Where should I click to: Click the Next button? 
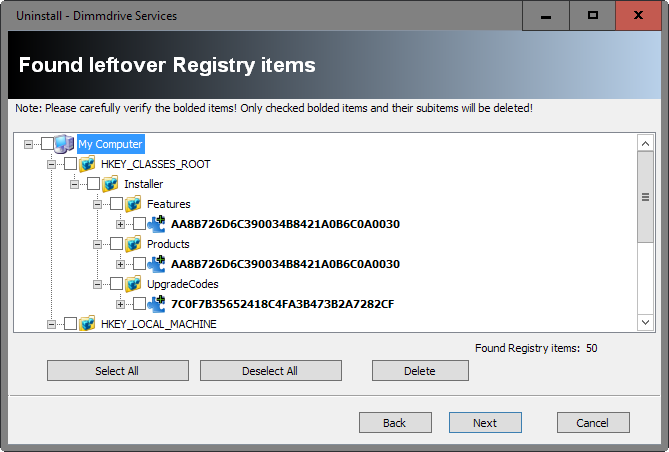(x=485, y=423)
